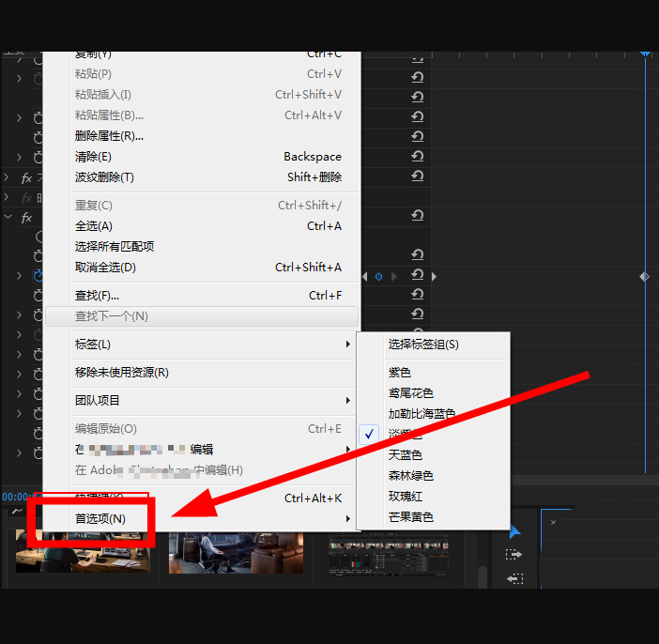Click the highlighted 查找下一个(N) item
This screenshot has width=659, height=644.
(x=202, y=316)
